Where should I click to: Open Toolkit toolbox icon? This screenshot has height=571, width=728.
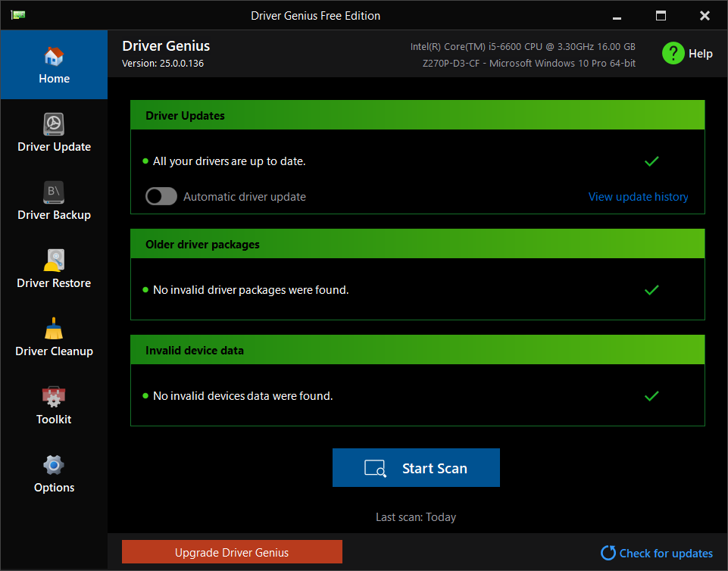54,397
